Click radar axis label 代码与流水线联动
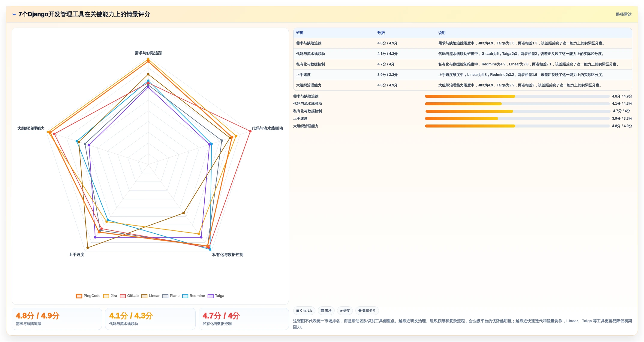The width and height of the screenshot is (644, 342). 267,128
